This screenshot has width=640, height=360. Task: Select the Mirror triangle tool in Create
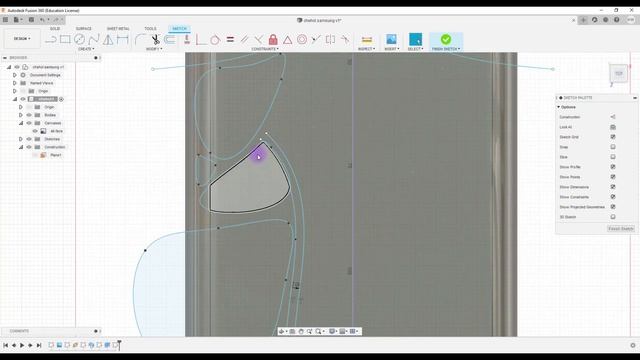click(x=108, y=40)
